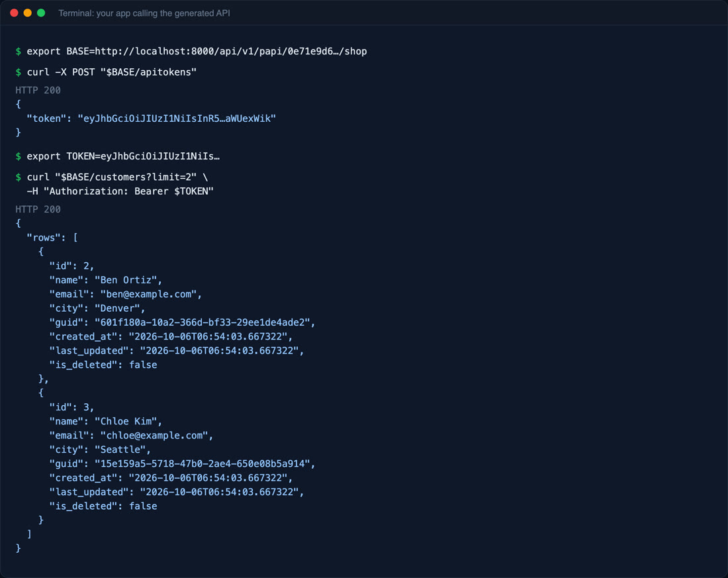
Task: Click the export BASE=http://localhost:8000 command line
Action: (191, 51)
